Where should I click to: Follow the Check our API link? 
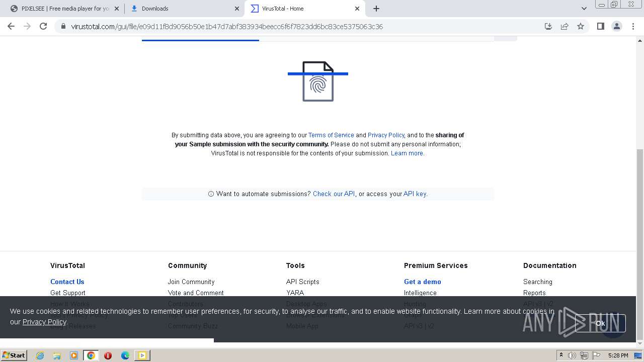(x=334, y=194)
